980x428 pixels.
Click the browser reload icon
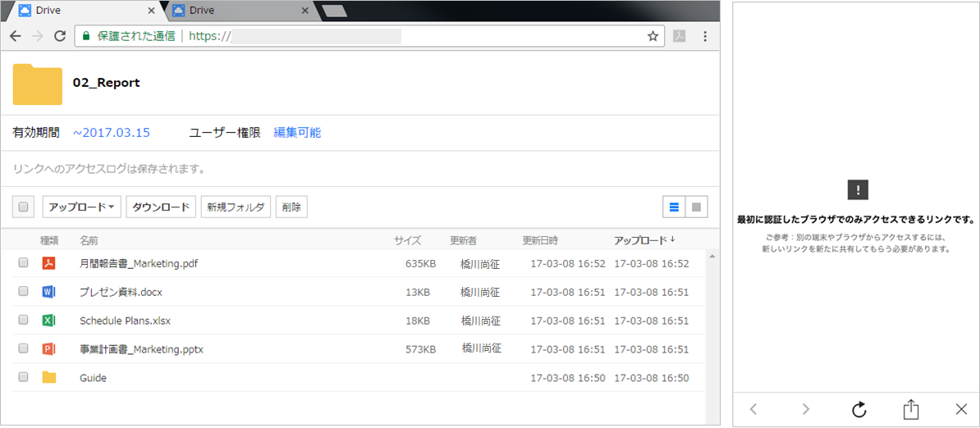point(60,36)
